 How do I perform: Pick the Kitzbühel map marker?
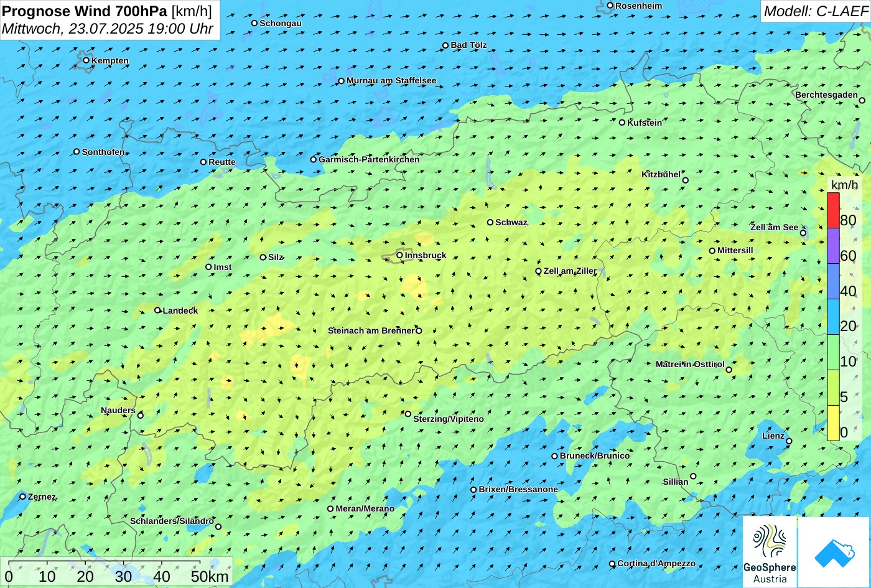tap(686, 180)
